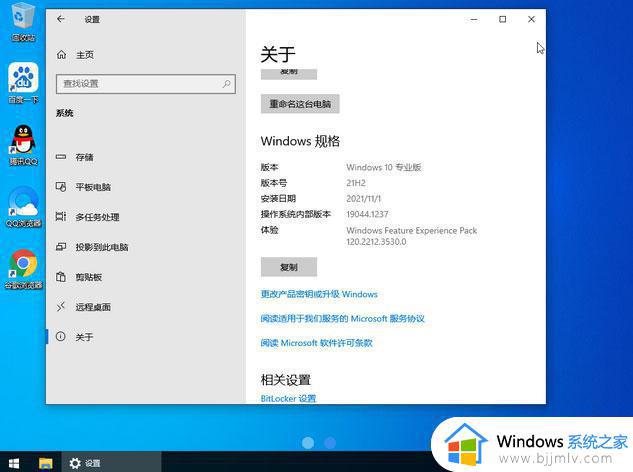Screen dimensions: 633x472
Task: Select the Storage (存储) menu label
Action: click(84, 157)
